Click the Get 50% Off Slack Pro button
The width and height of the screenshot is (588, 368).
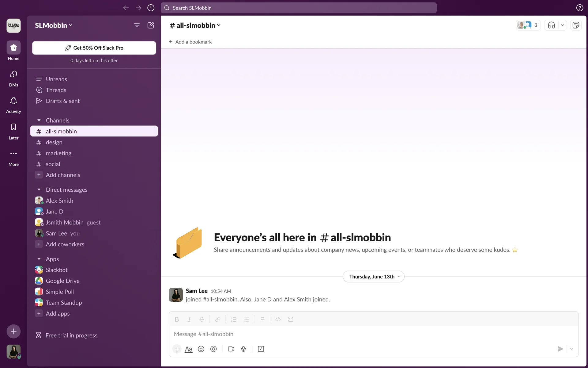[94, 48]
